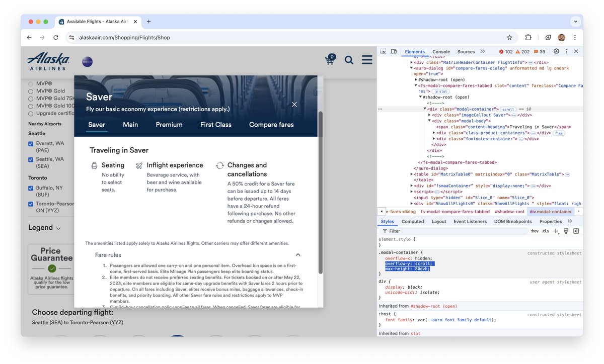Open the DevTools three-dot customize menu

coord(566,51)
